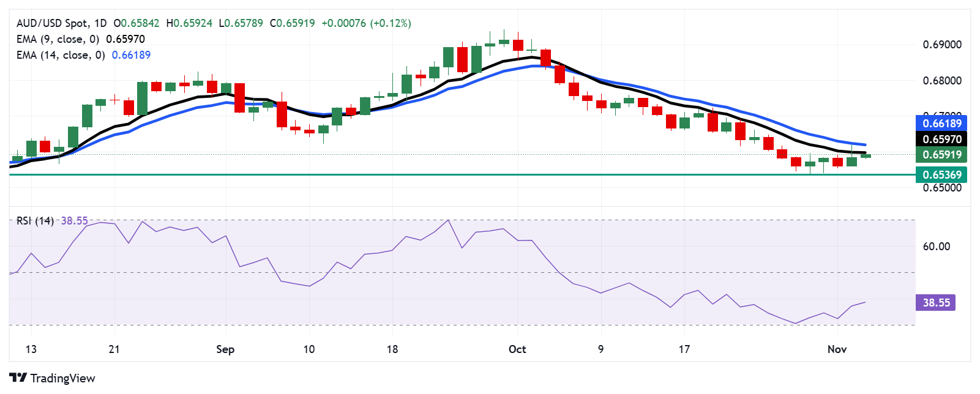Select the Nov label on date axis
The image size is (980, 394).
(x=837, y=349)
